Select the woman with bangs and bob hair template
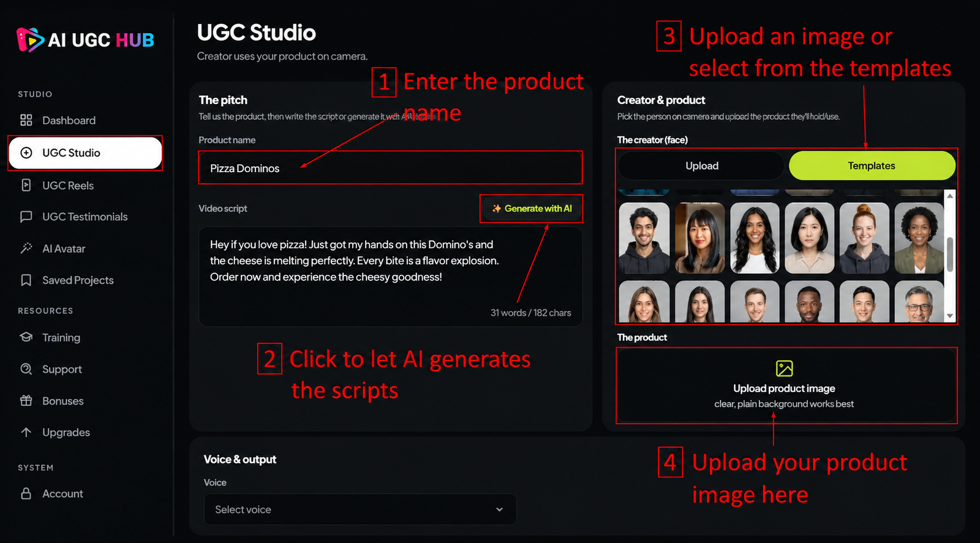 tap(699, 238)
